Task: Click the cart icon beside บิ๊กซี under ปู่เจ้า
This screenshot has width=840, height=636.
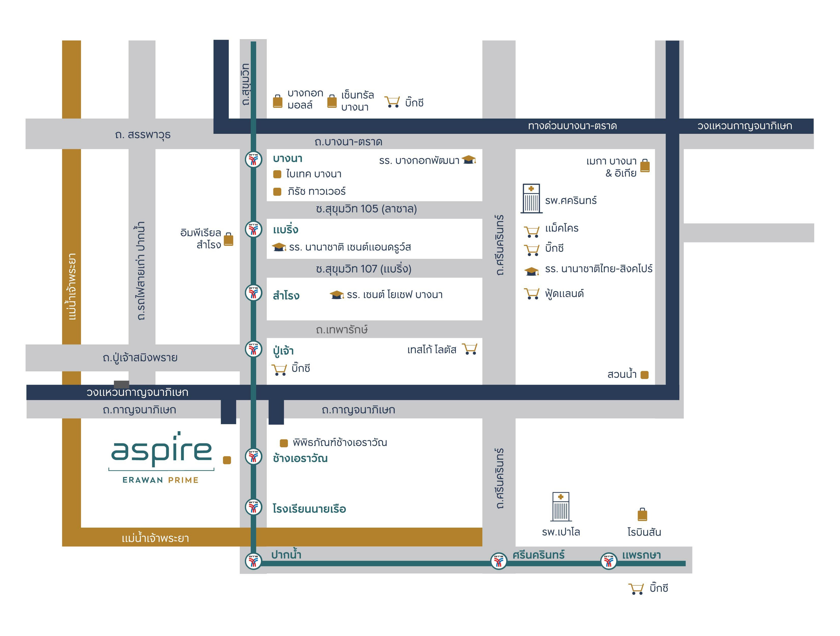Action: (x=279, y=370)
